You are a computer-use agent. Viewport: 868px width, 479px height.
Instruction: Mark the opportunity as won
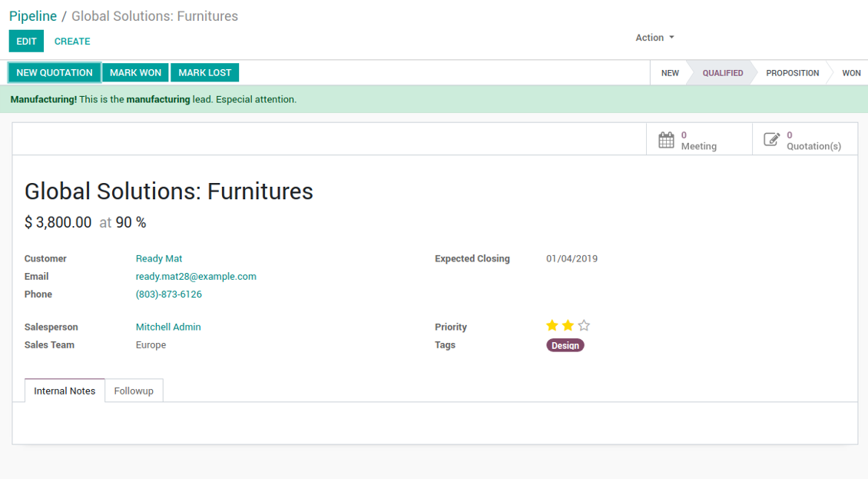pos(136,72)
